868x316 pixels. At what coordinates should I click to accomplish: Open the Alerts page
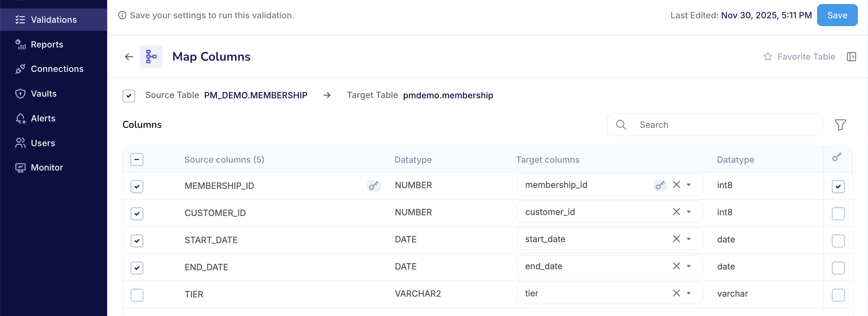pos(43,118)
